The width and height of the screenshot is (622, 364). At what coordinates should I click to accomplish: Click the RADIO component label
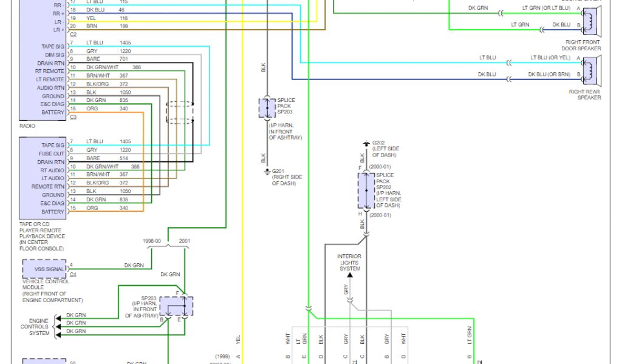pyautogui.click(x=27, y=126)
